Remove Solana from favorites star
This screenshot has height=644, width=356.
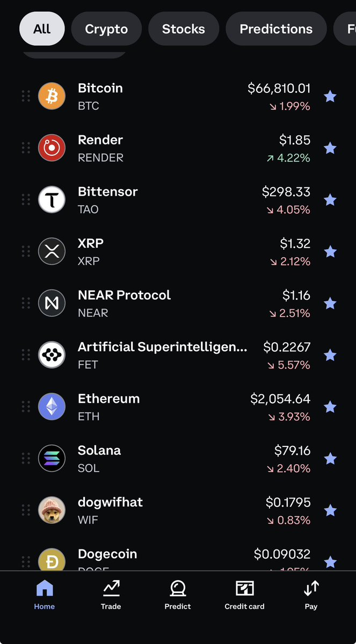pyautogui.click(x=330, y=459)
